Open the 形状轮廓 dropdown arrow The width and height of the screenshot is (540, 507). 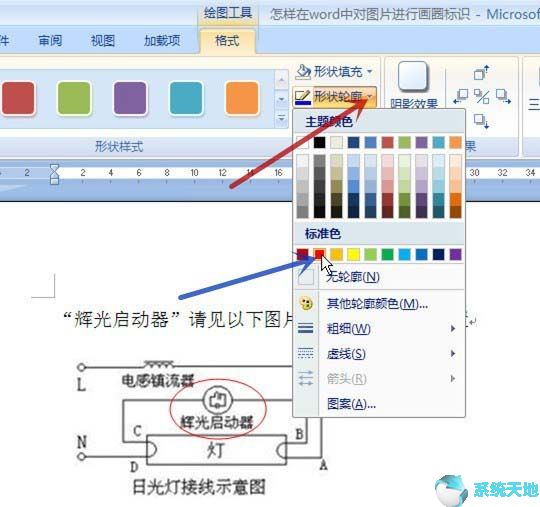(370, 97)
